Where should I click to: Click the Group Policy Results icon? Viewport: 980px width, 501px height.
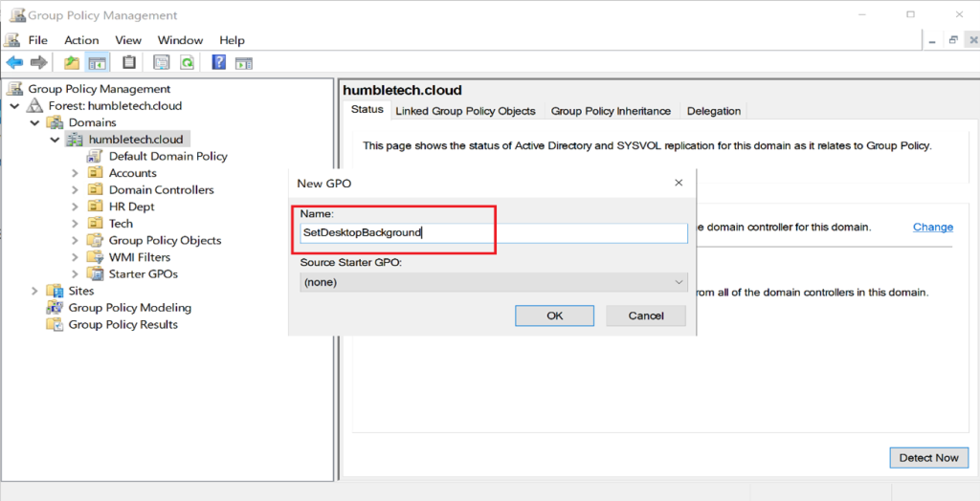pos(55,325)
